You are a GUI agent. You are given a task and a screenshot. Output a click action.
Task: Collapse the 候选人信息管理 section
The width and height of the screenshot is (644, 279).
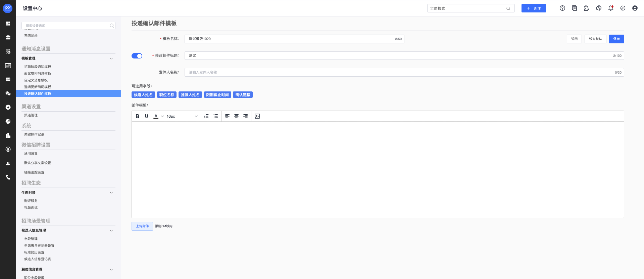click(111, 231)
